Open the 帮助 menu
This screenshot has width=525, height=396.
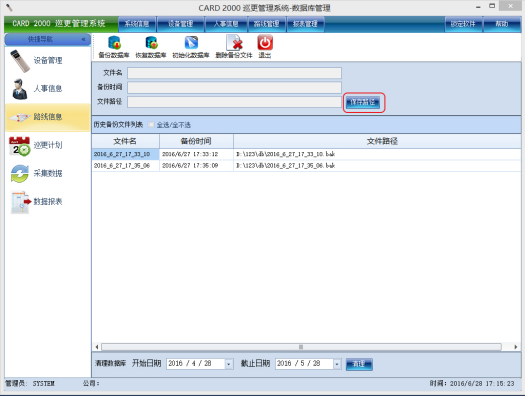502,24
